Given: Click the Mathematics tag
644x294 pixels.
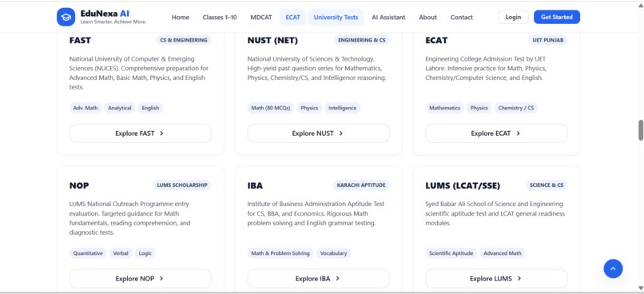Looking at the screenshot, I should click(444, 108).
